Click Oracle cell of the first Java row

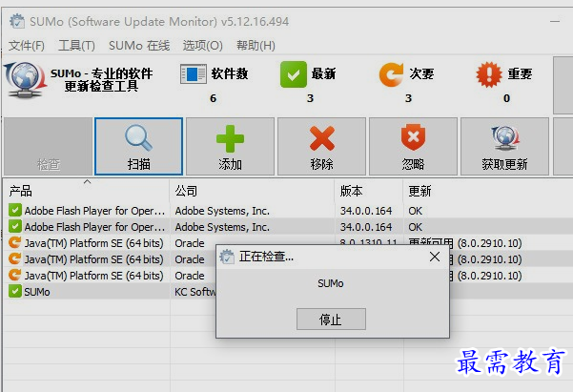190,243
